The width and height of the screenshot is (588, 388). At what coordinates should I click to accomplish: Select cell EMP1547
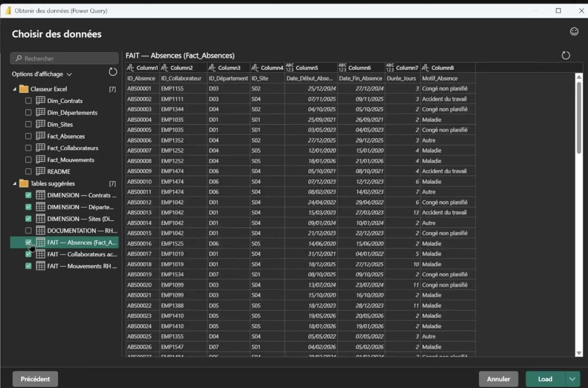pos(183,347)
